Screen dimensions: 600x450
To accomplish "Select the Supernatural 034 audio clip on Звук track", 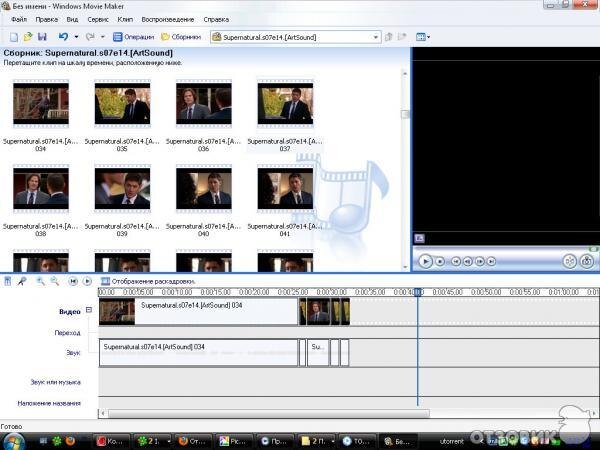I will click(x=198, y=352).
